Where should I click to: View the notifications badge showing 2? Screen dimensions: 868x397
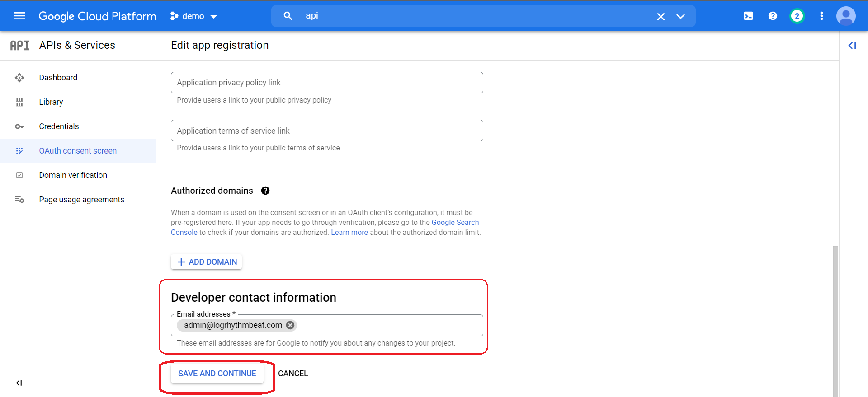click(797, 16)
